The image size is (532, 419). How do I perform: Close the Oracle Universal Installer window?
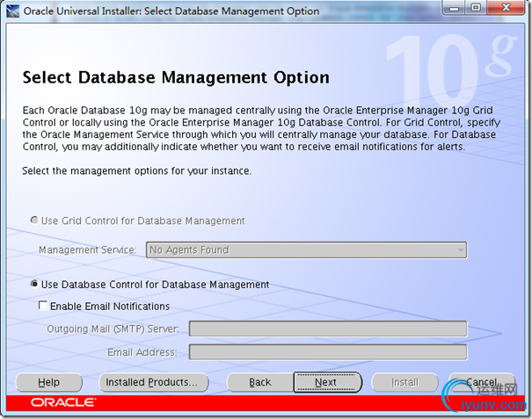tap(506, 8)
